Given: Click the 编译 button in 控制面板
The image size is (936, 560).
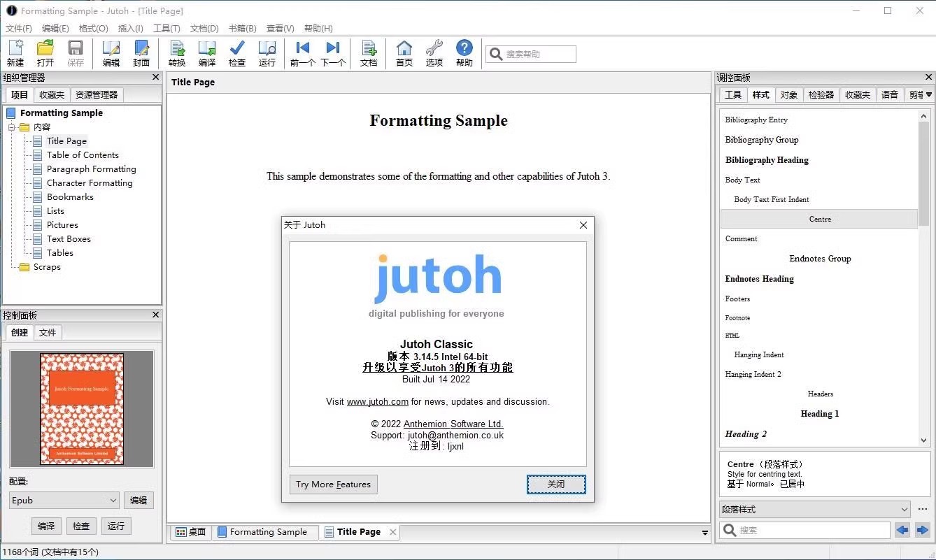Looking at the screenshot, I should pos(46,526).
